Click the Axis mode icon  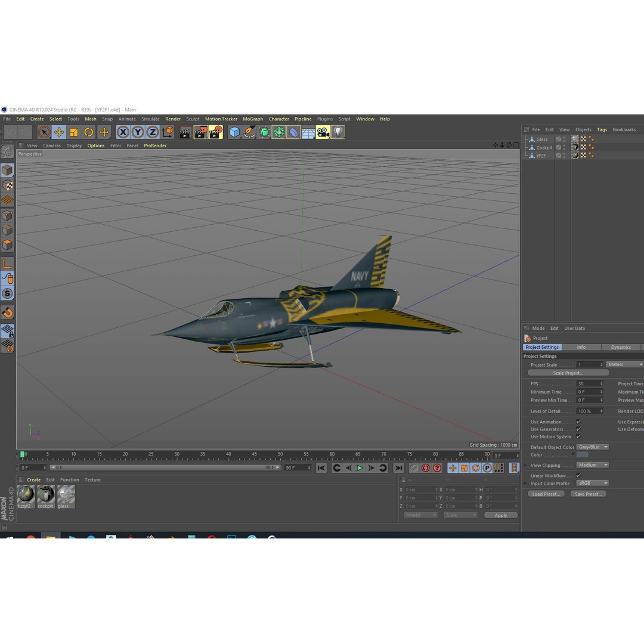(7, 264)
